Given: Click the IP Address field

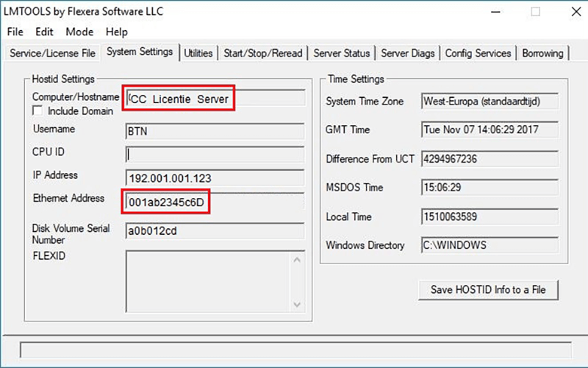Looking at the screenshot, I should click(x=215, y=177).
